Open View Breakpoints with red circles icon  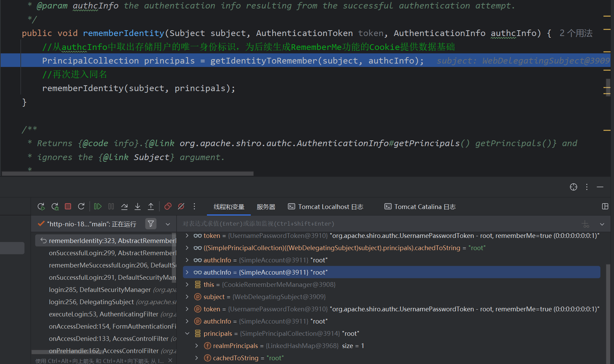coord(168,206)
